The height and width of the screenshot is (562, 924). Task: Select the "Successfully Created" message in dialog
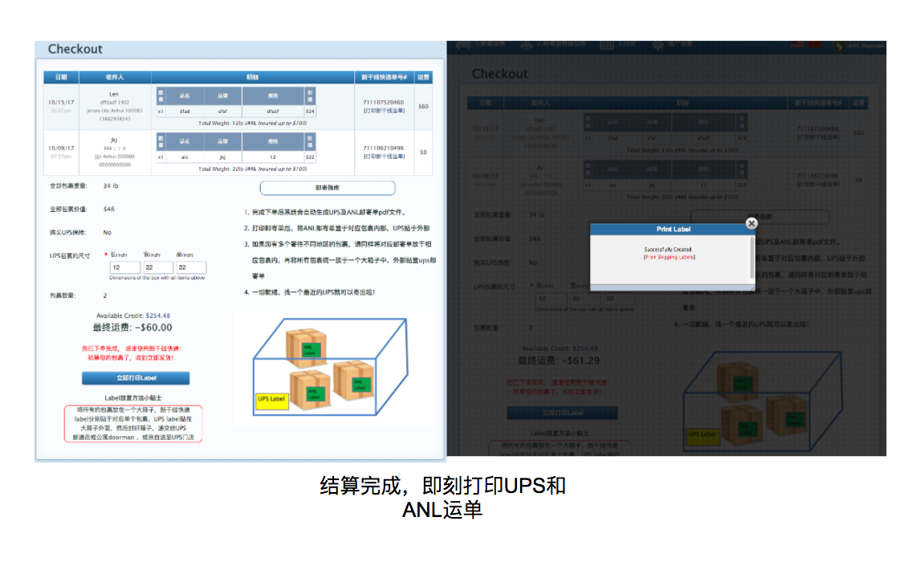pos(668,250)
